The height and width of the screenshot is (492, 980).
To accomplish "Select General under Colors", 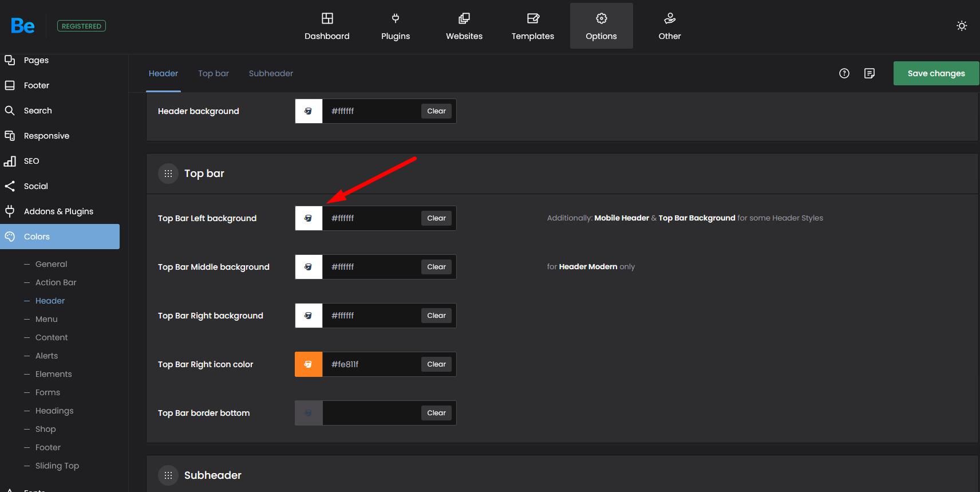I will (51, 264).
